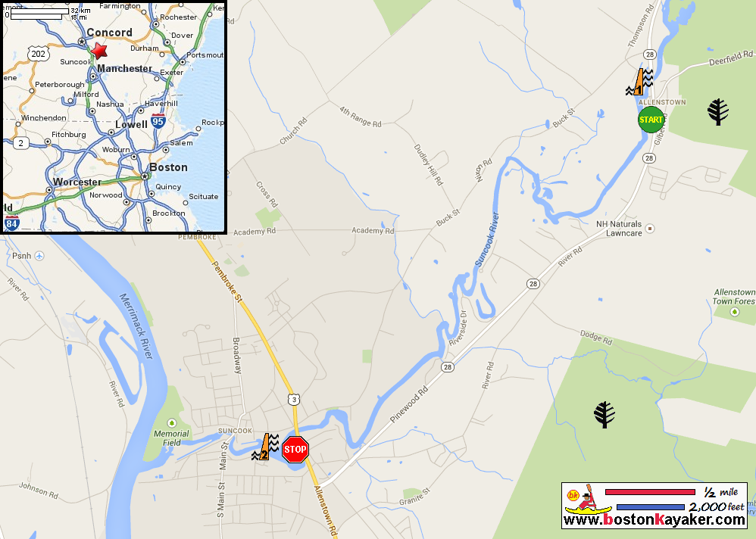Click the red star on inset map
Image resolution: width=756 pixels, height=539 pixels.
pos(98,50)
